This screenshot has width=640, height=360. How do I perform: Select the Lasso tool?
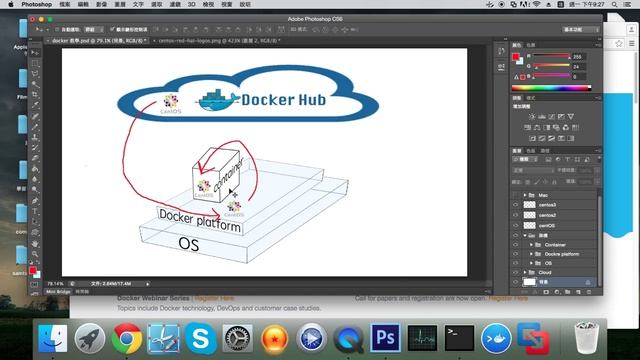click(x=35, y=74)
